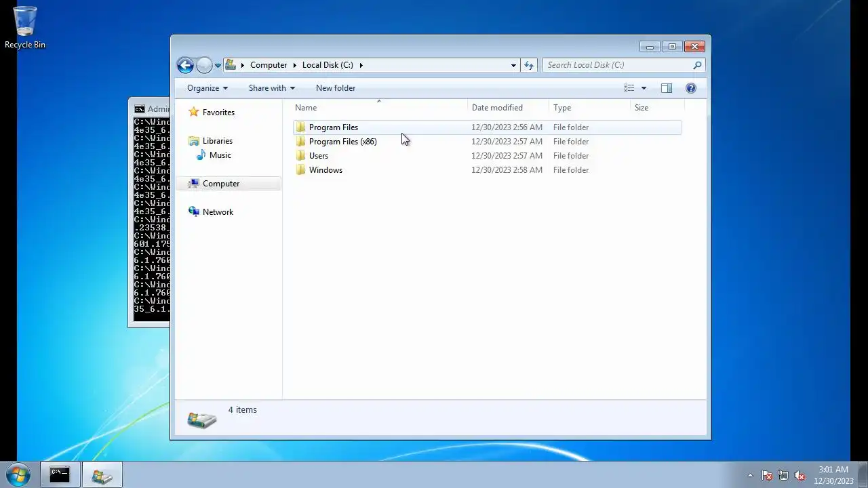Select Local Disk (C:) breadcrumb segment
This screenshot has width=868, height=488.
[x=328, y=65]
